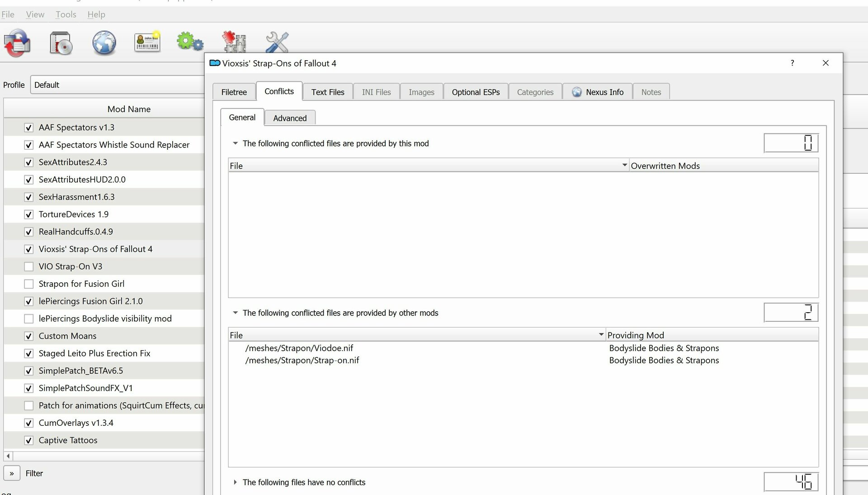Switch to the Optional ESPs tab
868x495 pixels.
pyautogui.click(x=476, y=92)
